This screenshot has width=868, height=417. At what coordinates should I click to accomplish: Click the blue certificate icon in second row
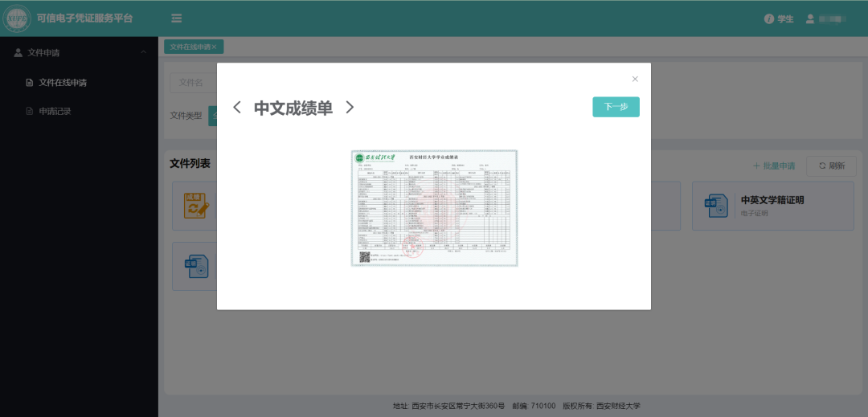[197, 266]
